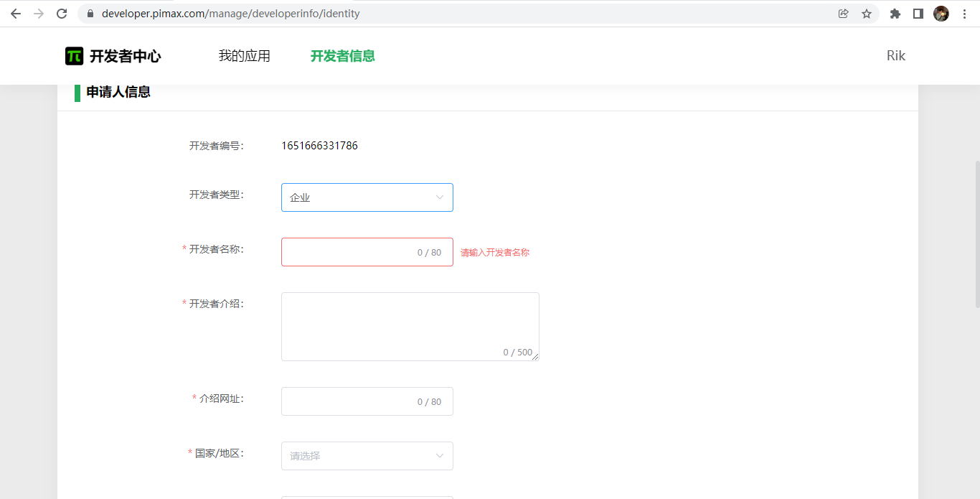
Task: Focus the 开发者名称 input field
Action: 367,252
